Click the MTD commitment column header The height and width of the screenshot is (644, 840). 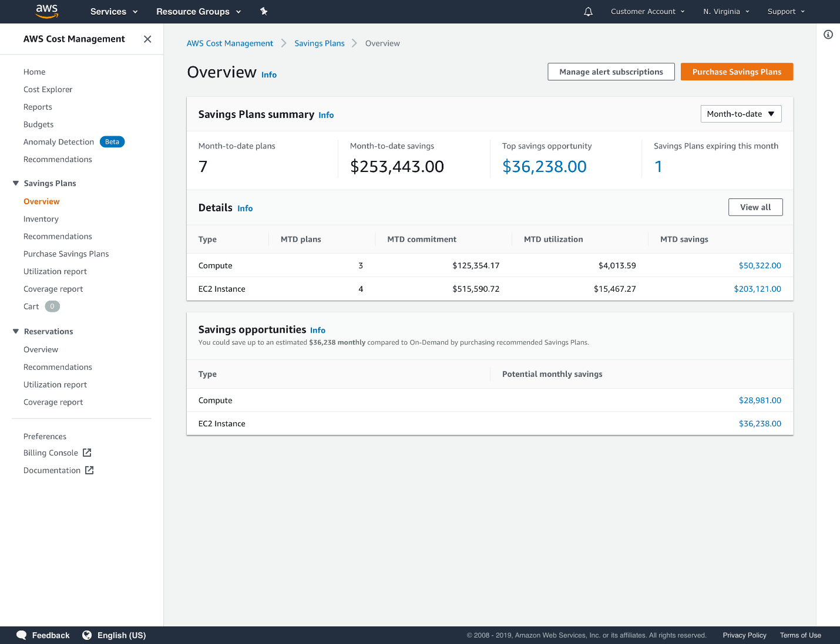point(422,240)
